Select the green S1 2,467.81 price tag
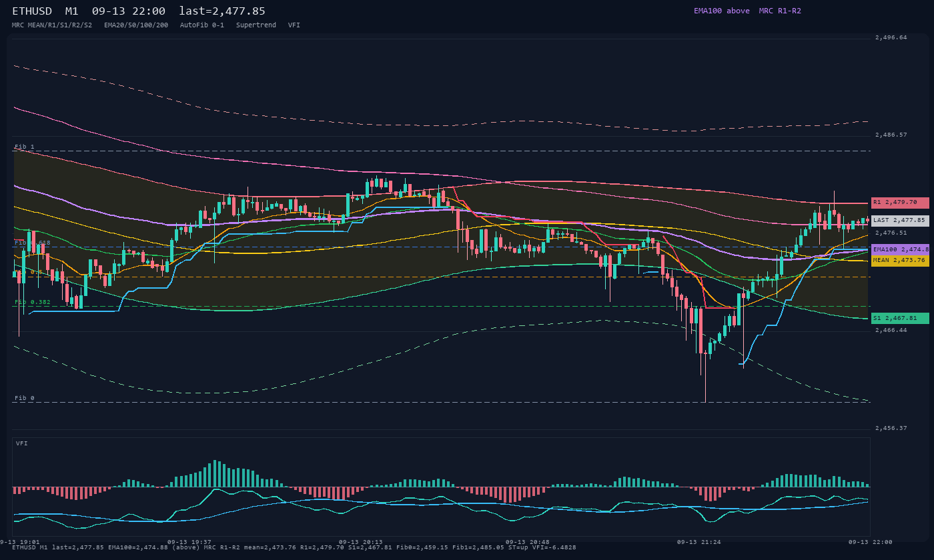934x560 pixels. pos(900,319)
